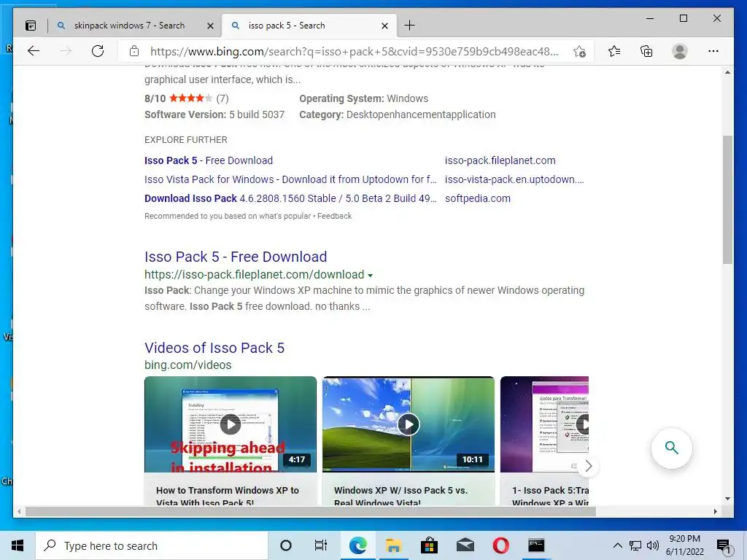Open File Explorer from the taskbar
Image resolution: width=747 pixels, height=560 pixels.
click(393, 545)
